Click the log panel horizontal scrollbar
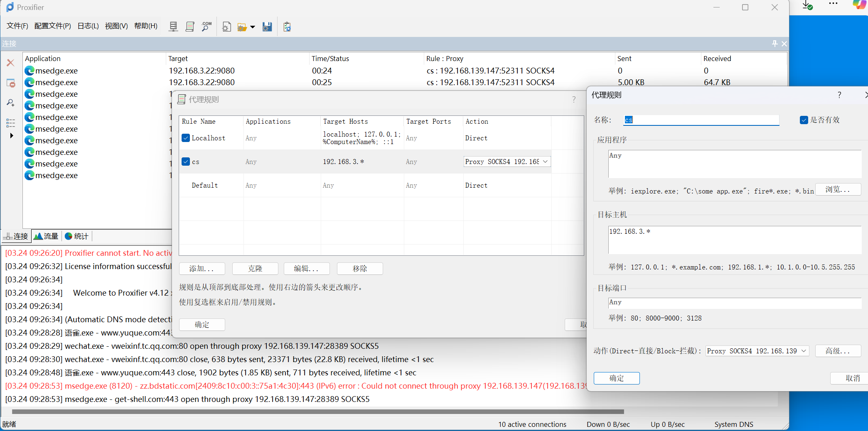Image resolution: width=868 pixels, height=431 pixels. pyautogui.click(x=318, y=411)
